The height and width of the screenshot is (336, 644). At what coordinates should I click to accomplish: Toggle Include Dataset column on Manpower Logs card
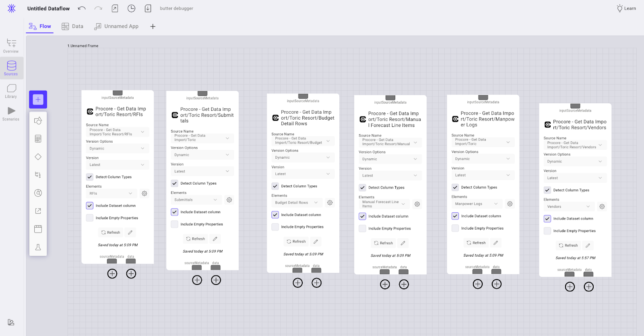pyautogui.click(x=455, y=216)
